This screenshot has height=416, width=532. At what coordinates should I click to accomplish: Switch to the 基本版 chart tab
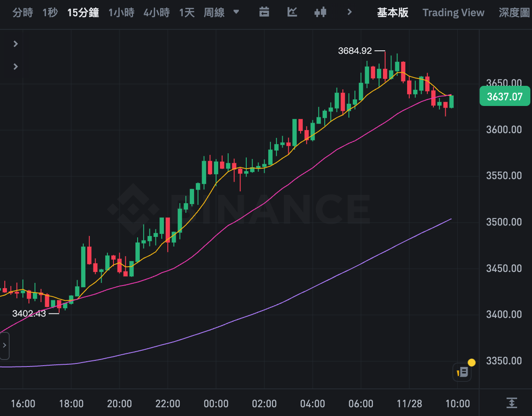click(x=393, y=13)
